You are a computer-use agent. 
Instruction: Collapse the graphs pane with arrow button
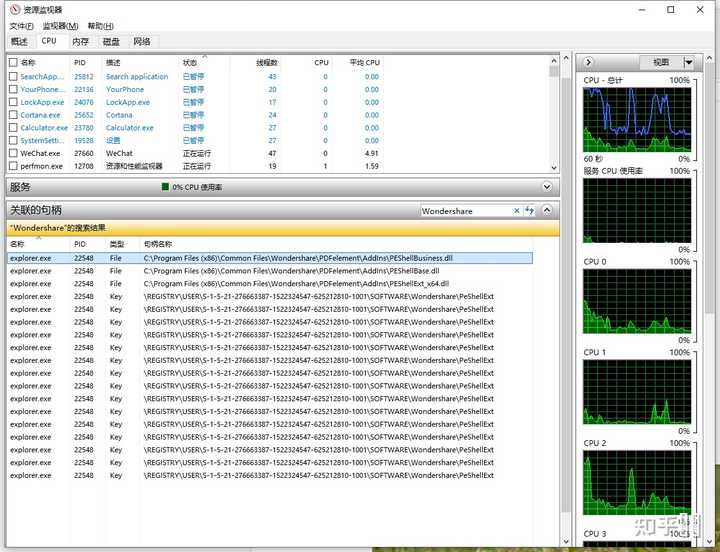pyautogui.click(x=588, y=62)
